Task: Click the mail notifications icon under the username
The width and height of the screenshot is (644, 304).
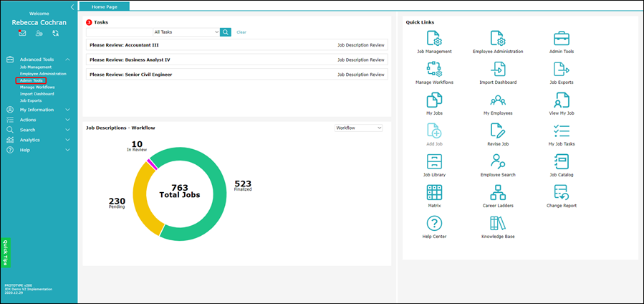Action: tap(22, 33)
